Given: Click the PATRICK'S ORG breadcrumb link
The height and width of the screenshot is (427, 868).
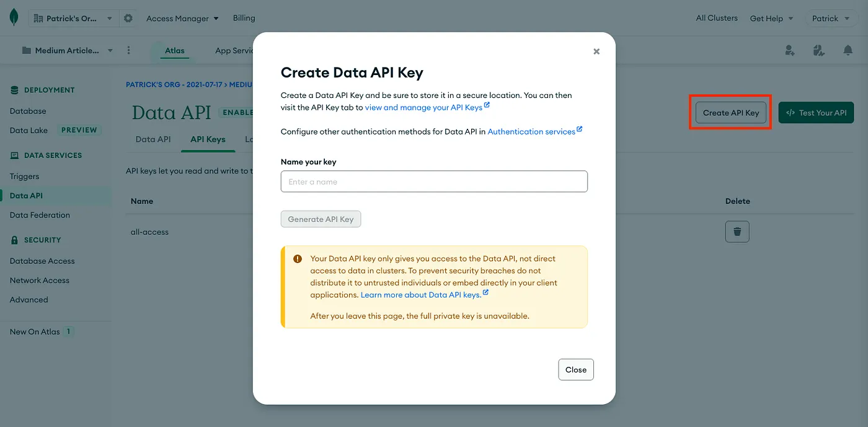Looking at the screenshot, I should [174, 84].
